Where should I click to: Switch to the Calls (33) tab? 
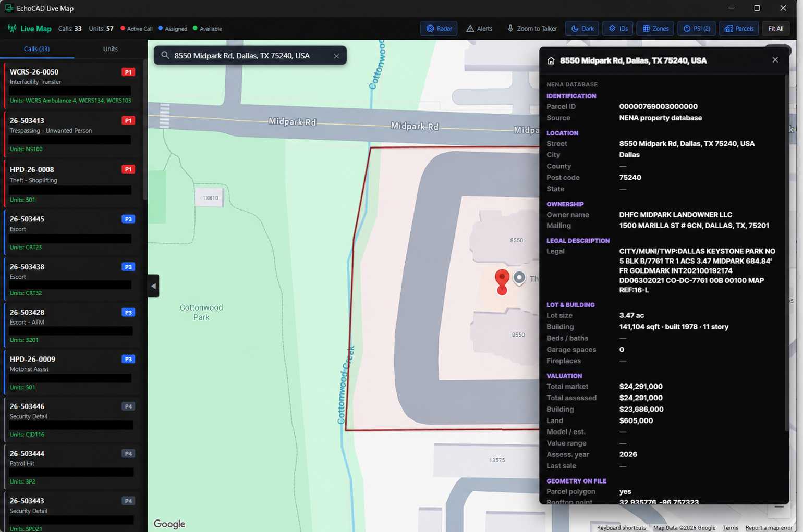click(x=37, y=49)
